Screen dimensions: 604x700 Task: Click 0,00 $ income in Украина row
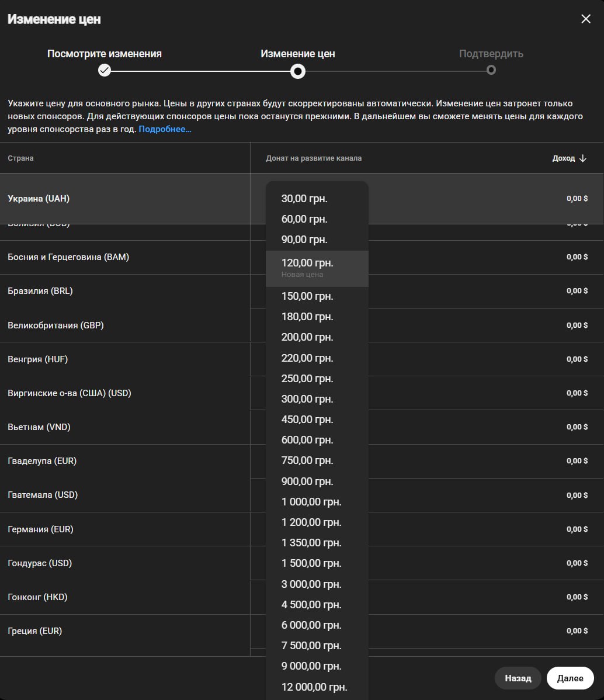577,199
